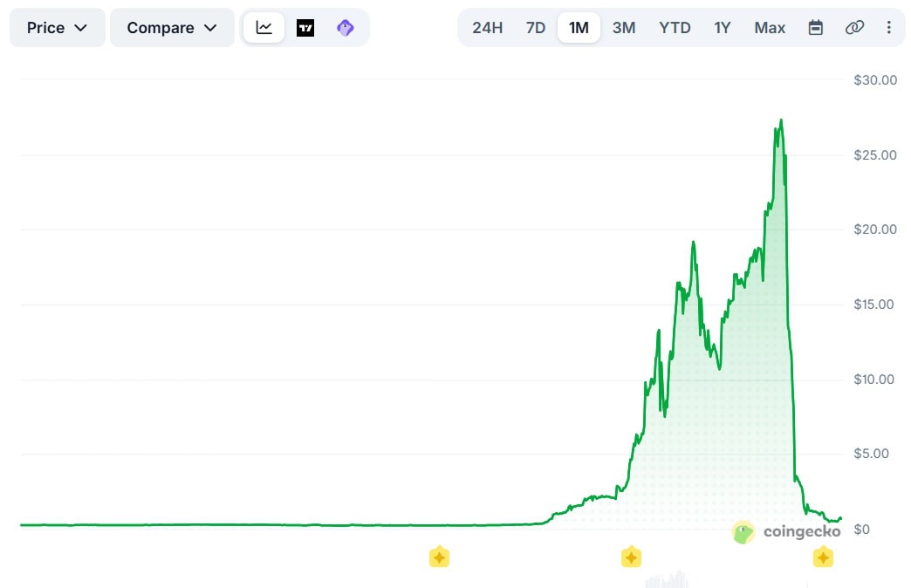Viewport: 911px width, 588px height.
Task: Switch to the line chart view
Action: click(264, 28)
